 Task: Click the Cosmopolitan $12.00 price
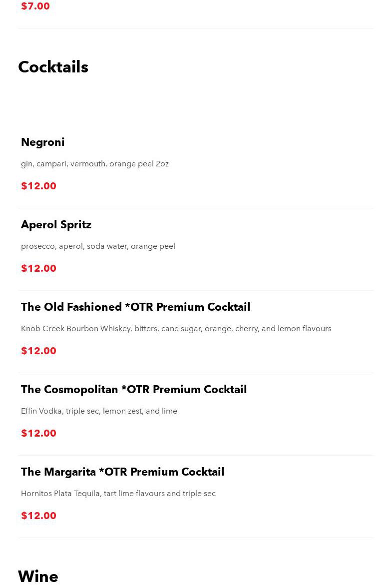click(38, 433)
